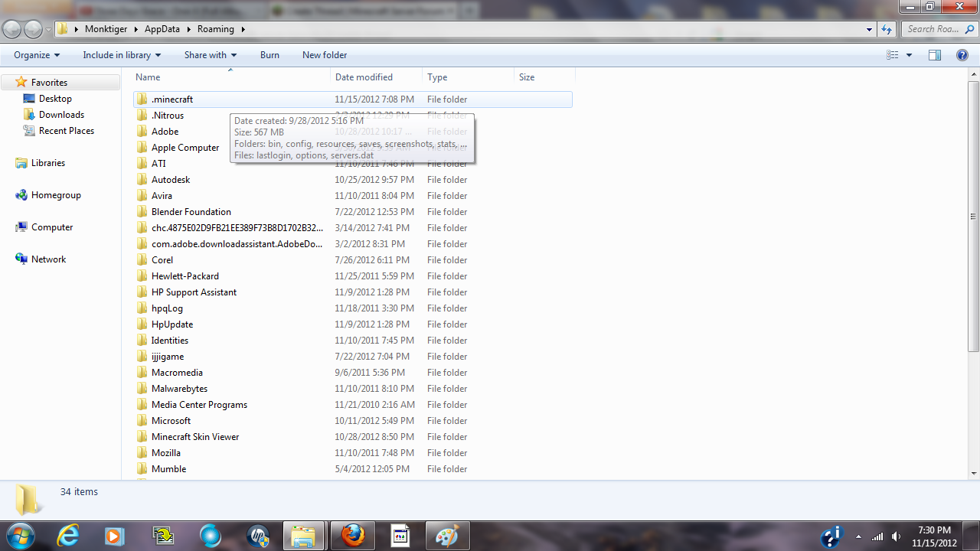
Task: Show hidden system tray icons
Action: [x=858, y=536]
